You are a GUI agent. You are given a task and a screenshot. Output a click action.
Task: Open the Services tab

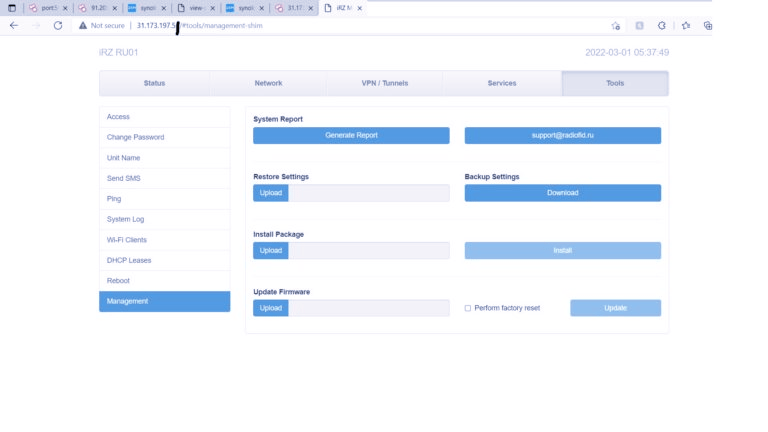[x=502, y=83]
